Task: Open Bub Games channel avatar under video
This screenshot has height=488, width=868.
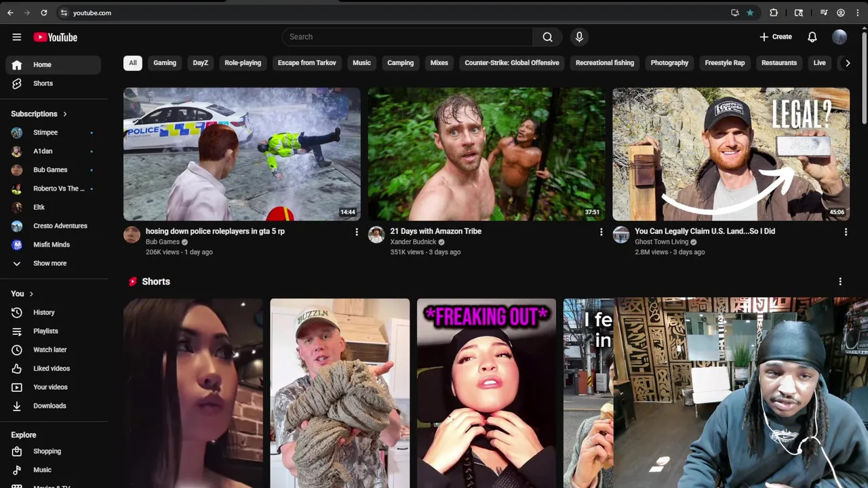Action: (x=132, y=235)
